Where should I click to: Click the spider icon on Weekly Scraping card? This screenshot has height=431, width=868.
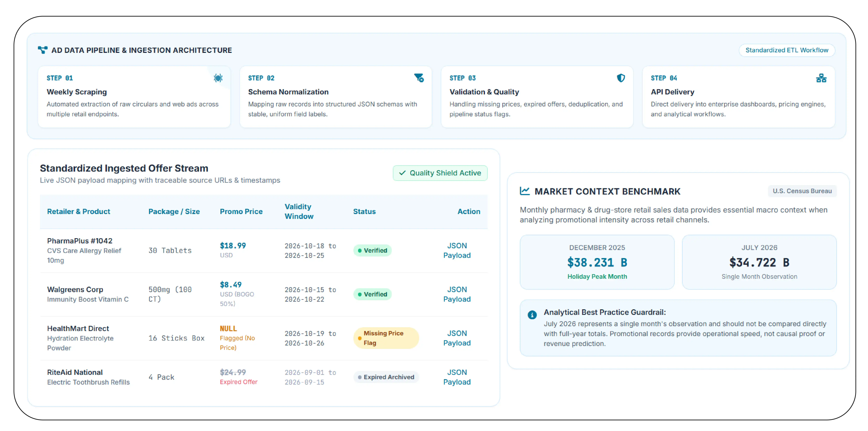click(218, 78)
